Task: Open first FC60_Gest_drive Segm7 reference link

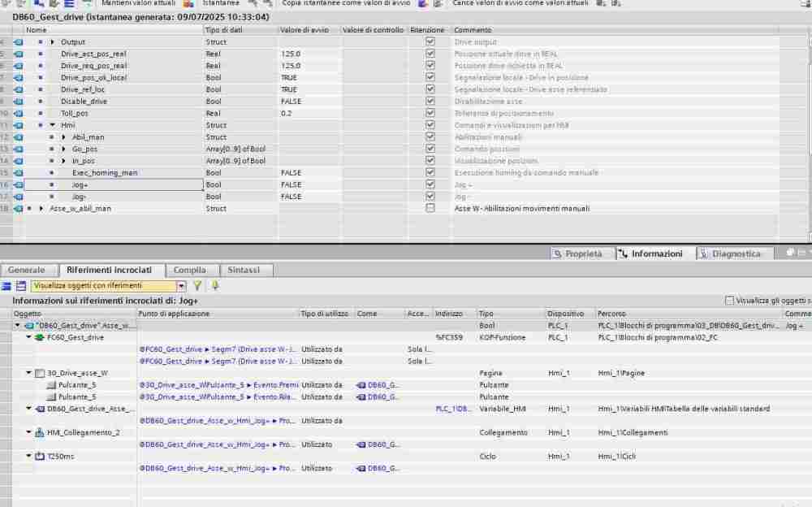Action: pos(216,349)
